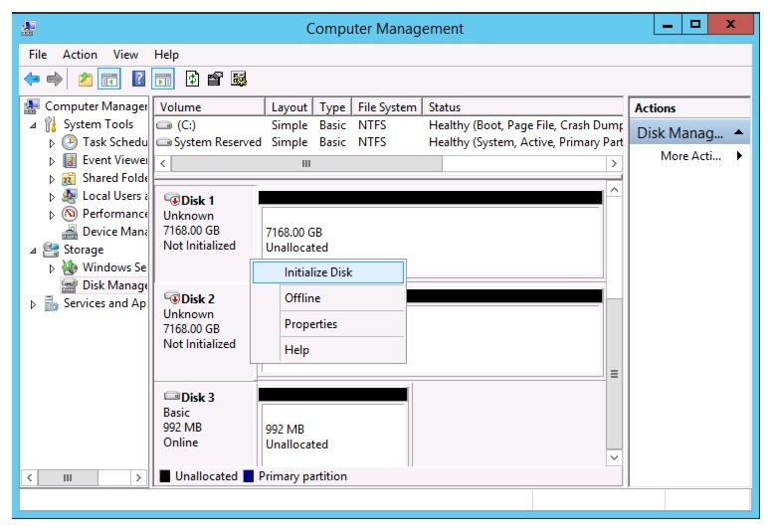The image size is (773, 532).
Task: Open the More Actions submenu arrow
Action: 739,156
